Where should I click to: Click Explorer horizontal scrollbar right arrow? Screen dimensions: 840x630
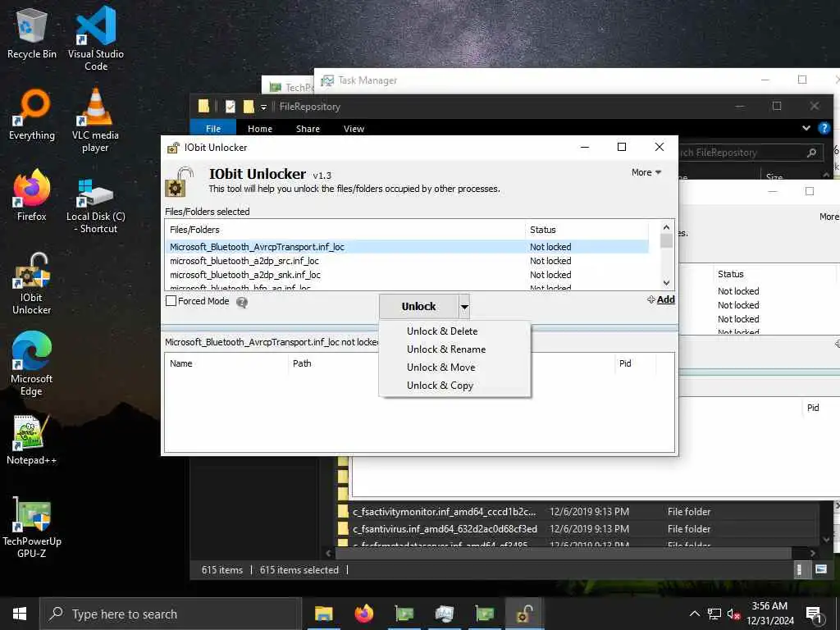pos(813,553)
